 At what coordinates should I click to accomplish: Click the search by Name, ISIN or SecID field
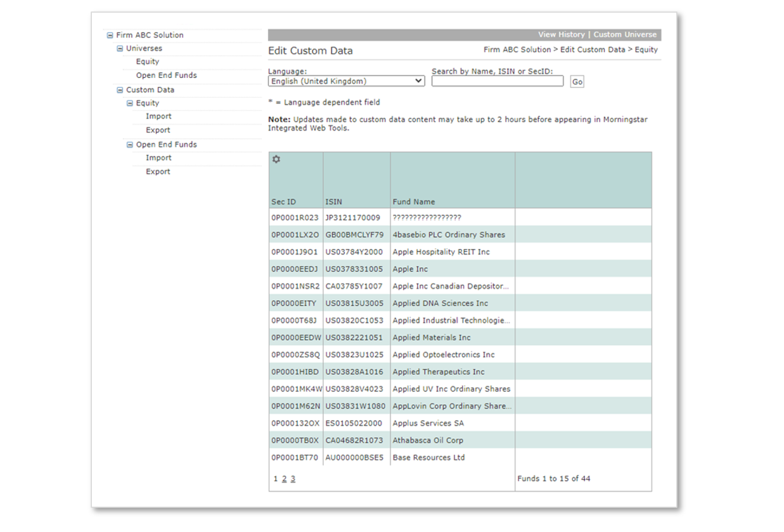tap(497, 81)
